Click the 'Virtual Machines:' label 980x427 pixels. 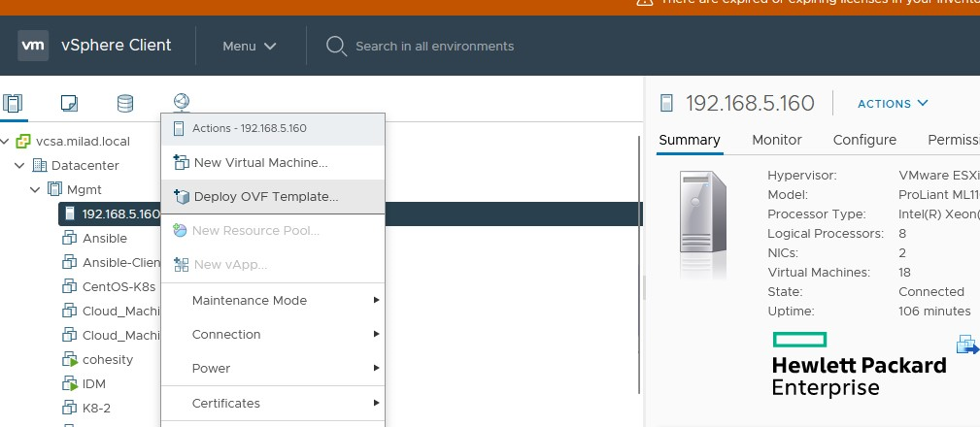tap(819, 272)
